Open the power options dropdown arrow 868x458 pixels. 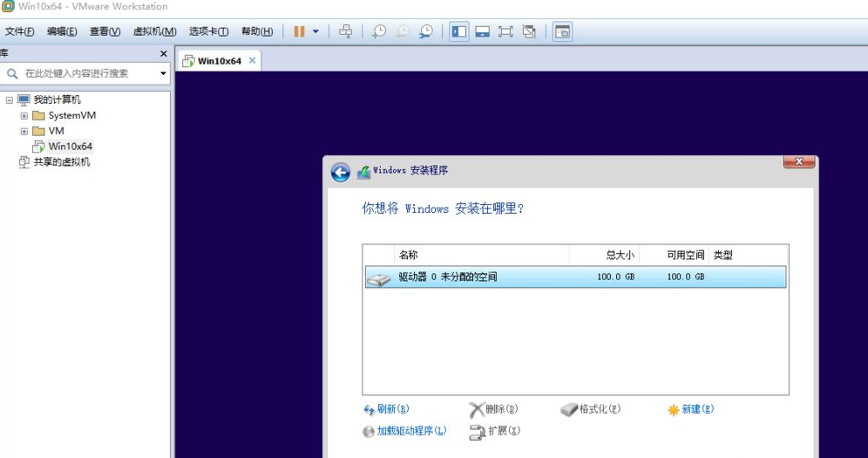(x=315, y=31)
